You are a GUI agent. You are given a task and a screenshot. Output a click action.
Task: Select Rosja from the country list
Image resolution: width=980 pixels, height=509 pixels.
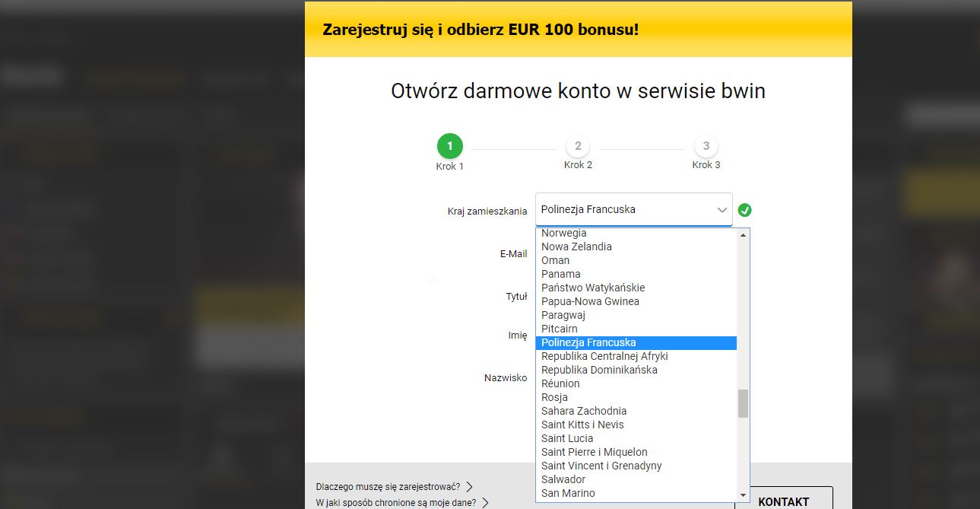pos(636,397)
